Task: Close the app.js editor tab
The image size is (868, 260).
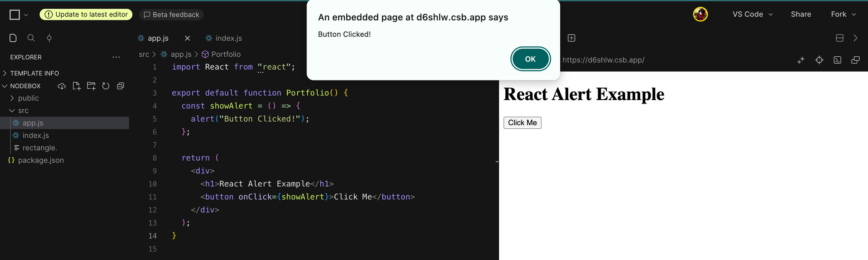Action: pyautogui.click(x=187, y=38)
